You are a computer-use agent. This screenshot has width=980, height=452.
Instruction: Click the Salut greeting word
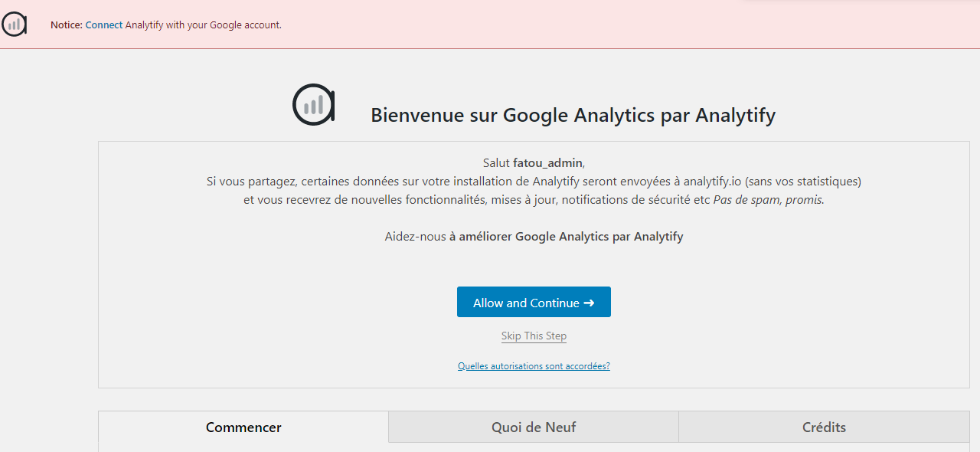pos(496,162)
